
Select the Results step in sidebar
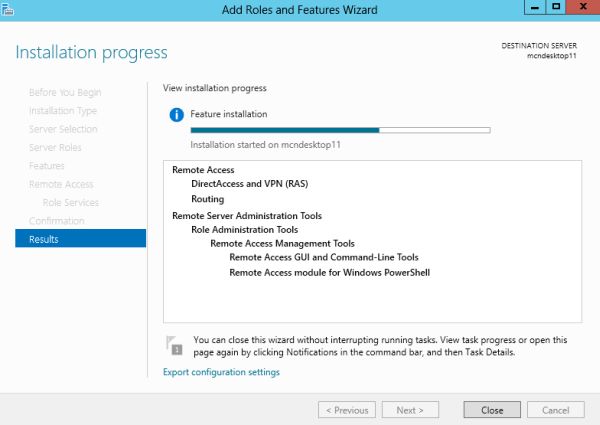[x=80, y=238]
